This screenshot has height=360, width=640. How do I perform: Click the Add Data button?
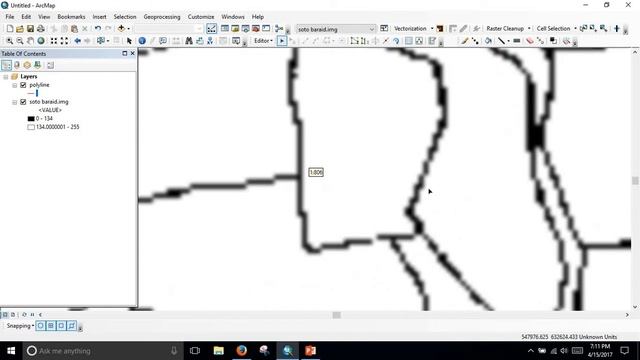click(121, 29)
